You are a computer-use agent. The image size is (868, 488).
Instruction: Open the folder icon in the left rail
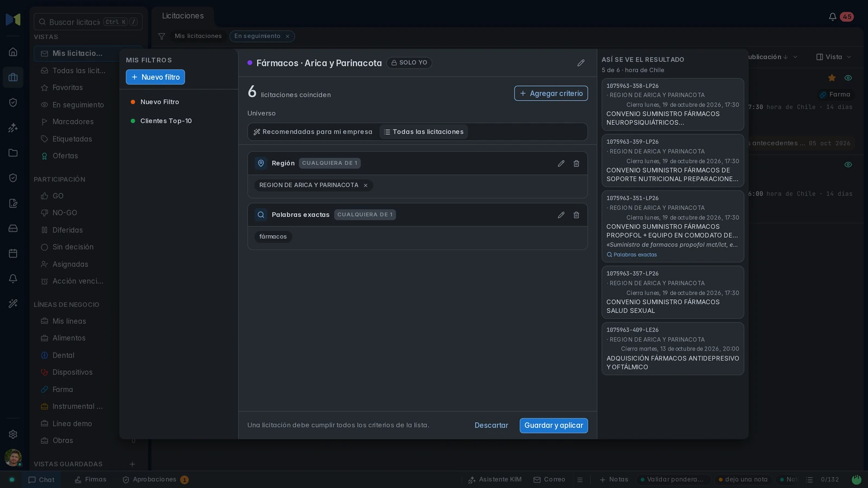[13, 153]
